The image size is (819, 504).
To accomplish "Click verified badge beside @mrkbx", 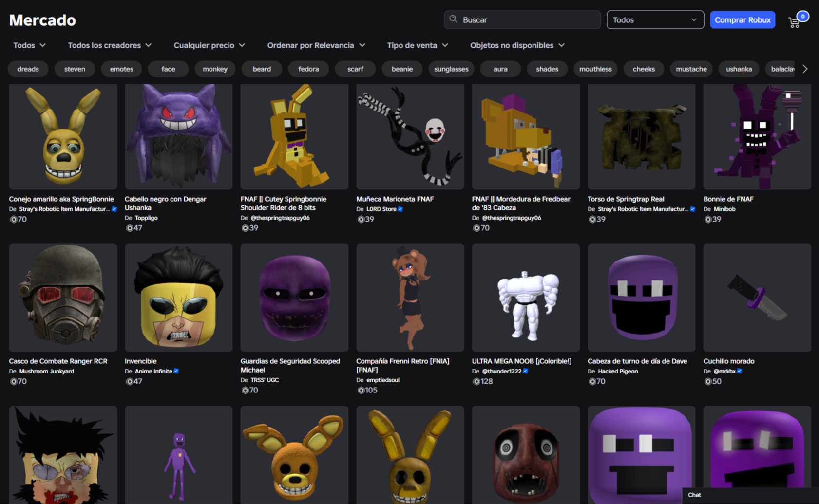I will tap(740, 371).
